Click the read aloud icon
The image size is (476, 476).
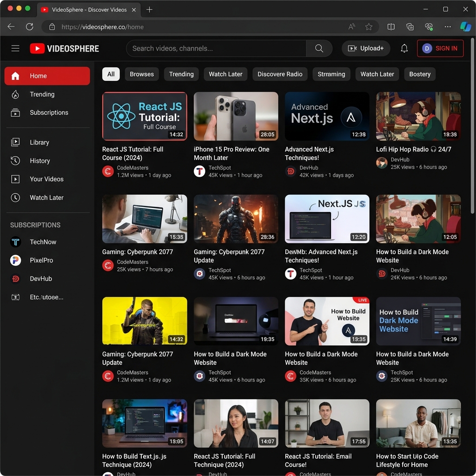pyautogui.click(x=351, y=26)
